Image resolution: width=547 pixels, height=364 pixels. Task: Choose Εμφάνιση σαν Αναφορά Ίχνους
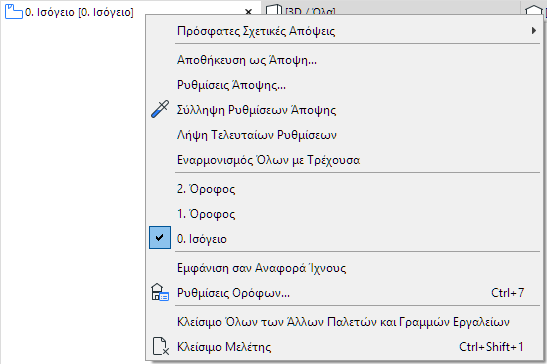(344, 268)
